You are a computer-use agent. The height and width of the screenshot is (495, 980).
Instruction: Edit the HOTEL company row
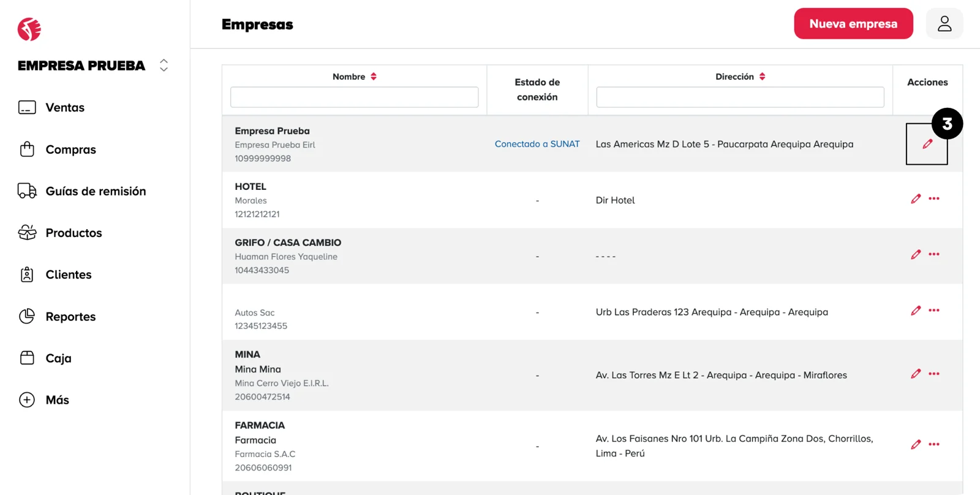(x=916, y=198)
